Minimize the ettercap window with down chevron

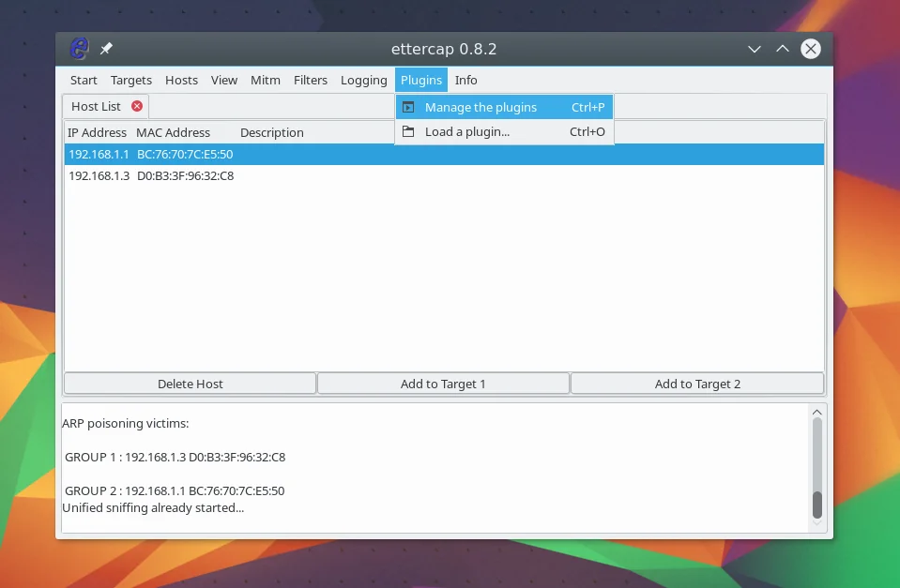coord(755,50)
